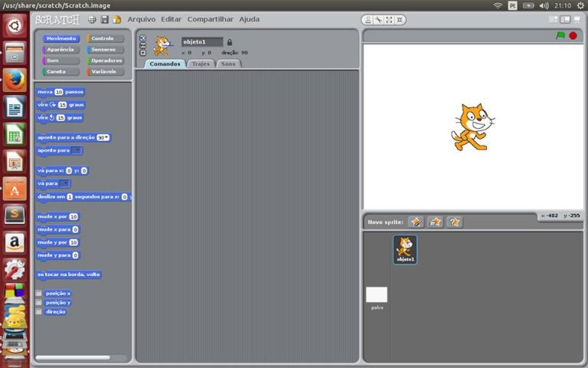Viewport: 588px width, 368px height.
Task: Click steps value in mova passos block
Action: [x=59, y=92]
